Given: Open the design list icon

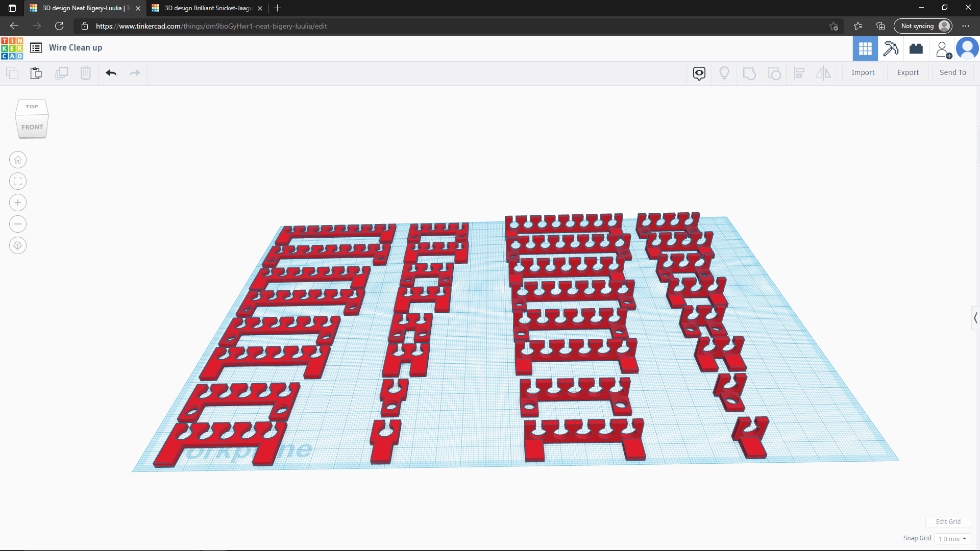Looking at the screenshot, I should click(x=36, y=48).
